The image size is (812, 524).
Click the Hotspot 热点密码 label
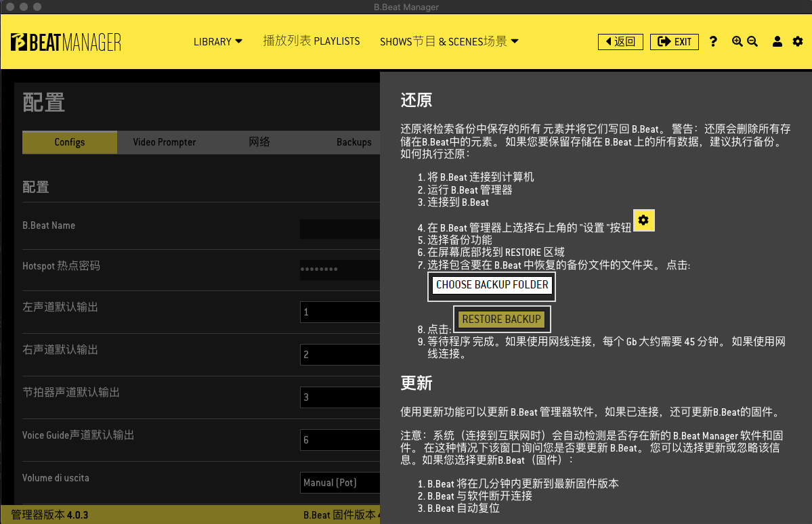point(61,265)
